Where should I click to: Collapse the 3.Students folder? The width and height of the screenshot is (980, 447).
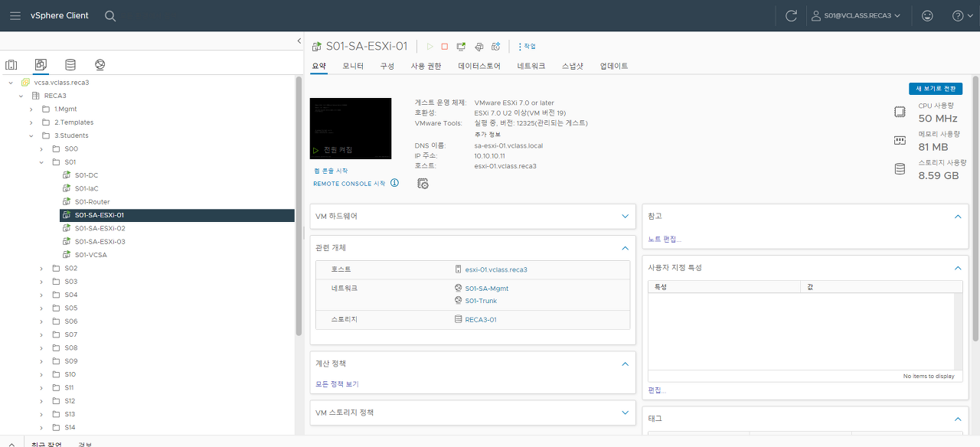(x=31, y=135)
